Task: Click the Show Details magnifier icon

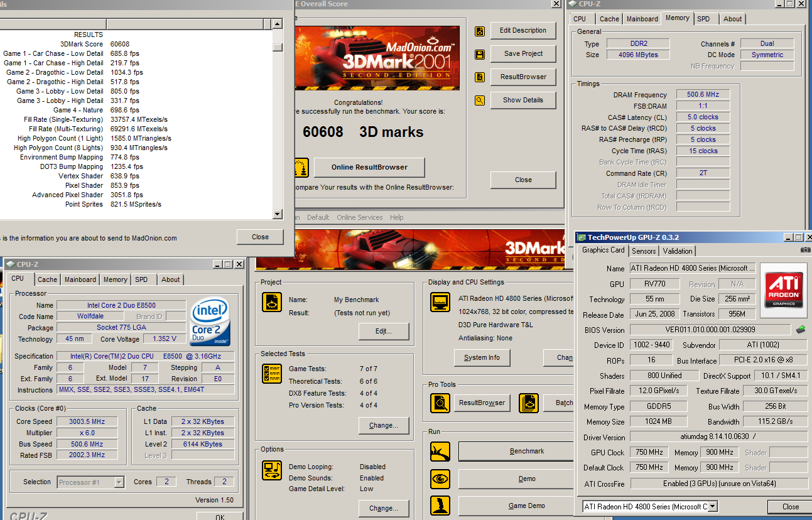Action: 480,100
